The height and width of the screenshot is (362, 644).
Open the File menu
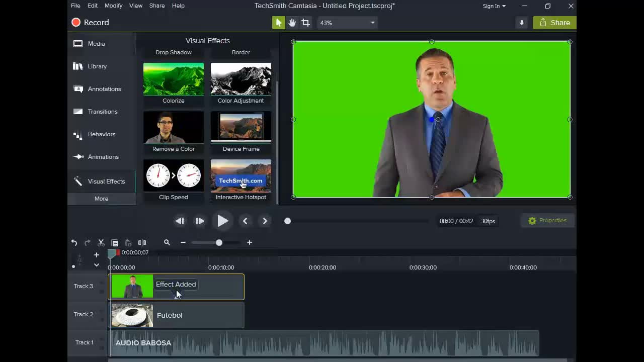click(75, 6)
